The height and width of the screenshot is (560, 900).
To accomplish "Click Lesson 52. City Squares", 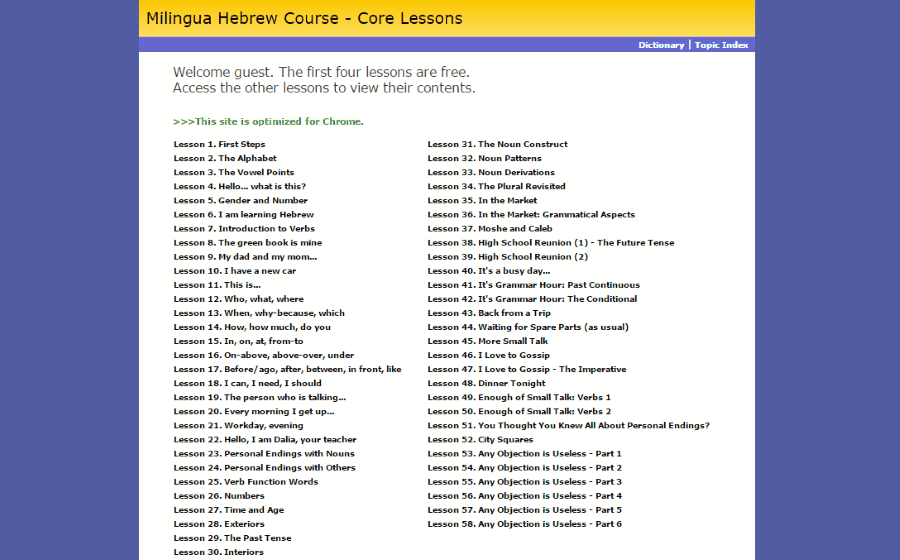I will 480,440.
